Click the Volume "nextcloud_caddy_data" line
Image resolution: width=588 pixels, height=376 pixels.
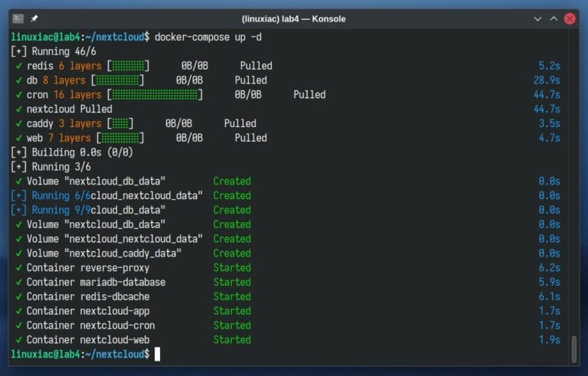(x=103, y=253)
